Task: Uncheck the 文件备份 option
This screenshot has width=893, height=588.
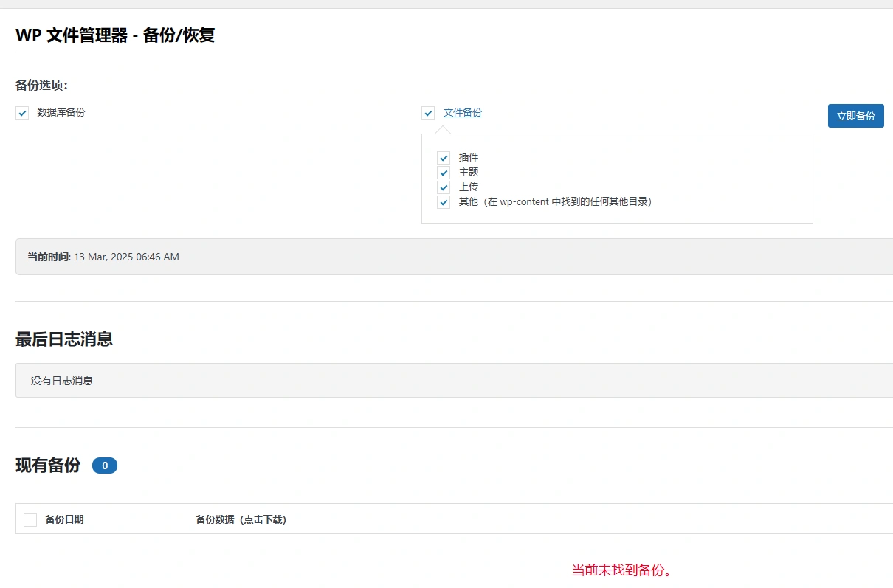Action: 428,112
